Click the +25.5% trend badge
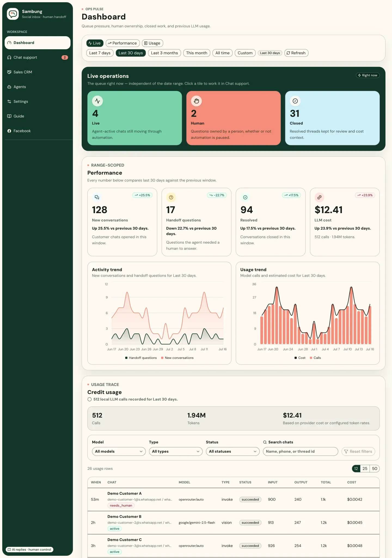The height and width of the screenshot is (558, 392). coord(142,195)
